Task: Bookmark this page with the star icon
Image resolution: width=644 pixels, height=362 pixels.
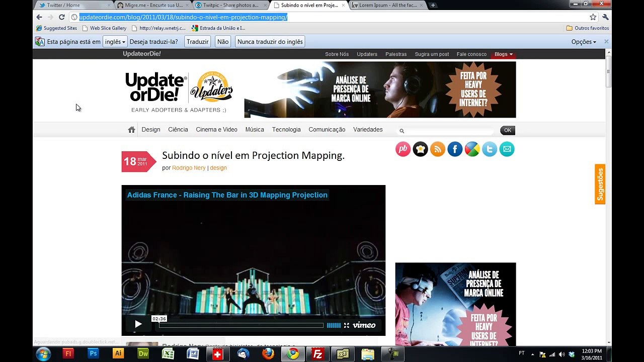Action: [x=593, y=17]
